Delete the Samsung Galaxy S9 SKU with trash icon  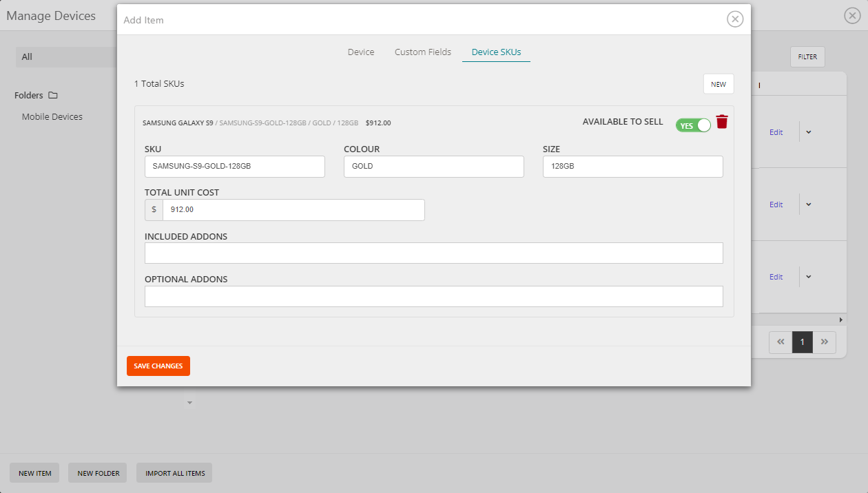(x=722, y=122)
